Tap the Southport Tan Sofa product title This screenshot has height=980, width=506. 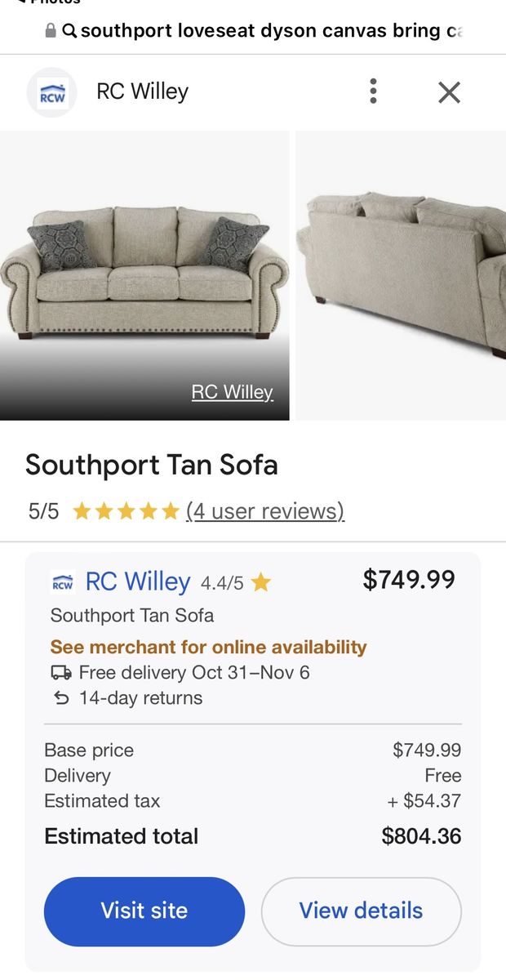point(152,465)
